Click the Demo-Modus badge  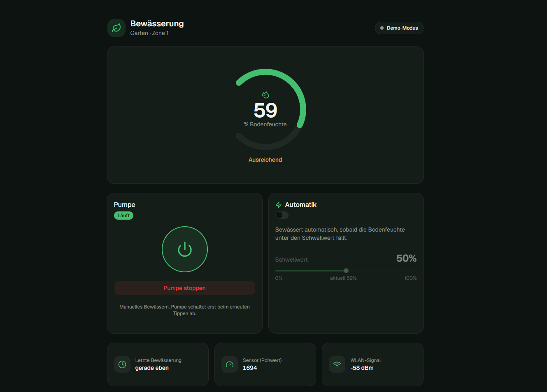[399, 28]
